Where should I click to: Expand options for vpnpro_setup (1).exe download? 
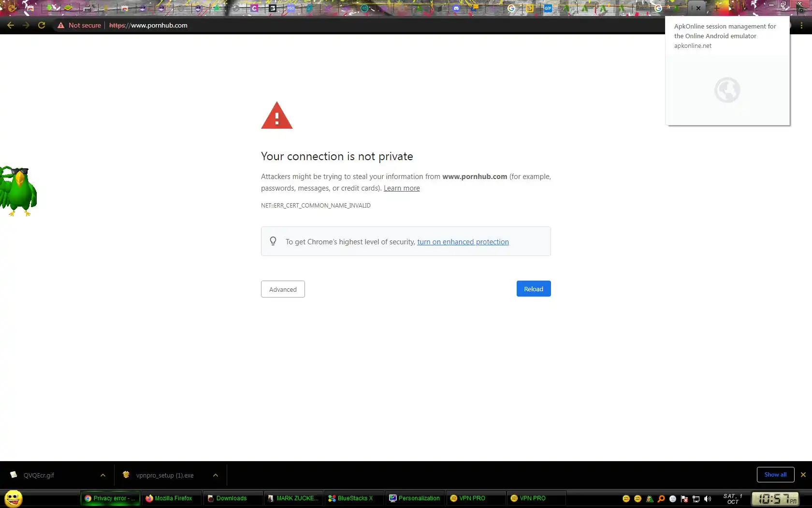pos(216,475)
